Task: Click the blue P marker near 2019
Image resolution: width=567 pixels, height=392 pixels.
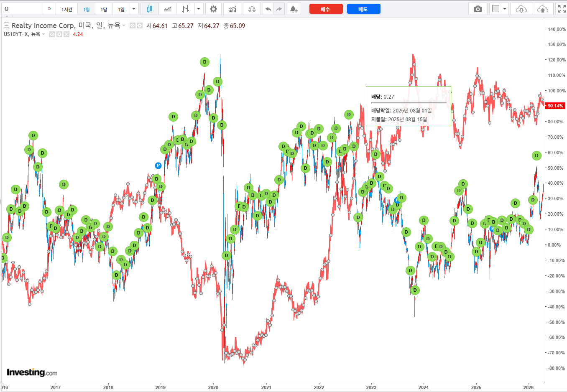Action: coord(158,165)
